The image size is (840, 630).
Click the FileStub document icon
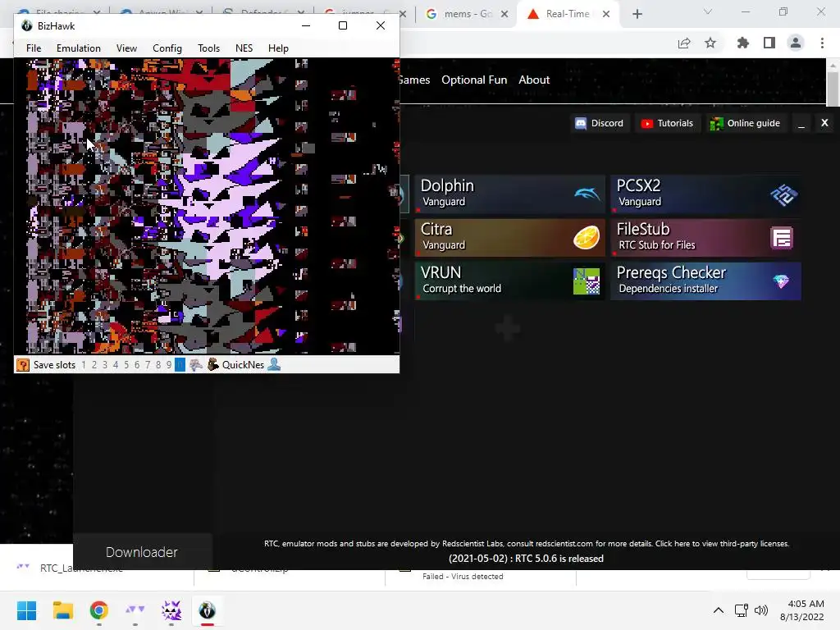pyautogui.click(x=782, y=238)
